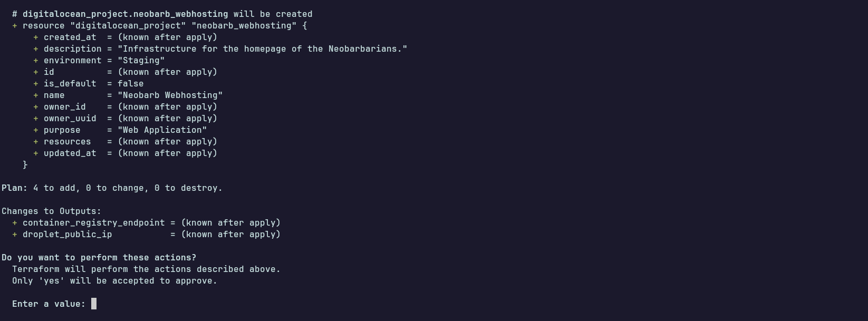Screen dimensions: 868x321
Task: Click the owner_uuid attribute name
Action: pyautogui.click(x=70, y=119)
